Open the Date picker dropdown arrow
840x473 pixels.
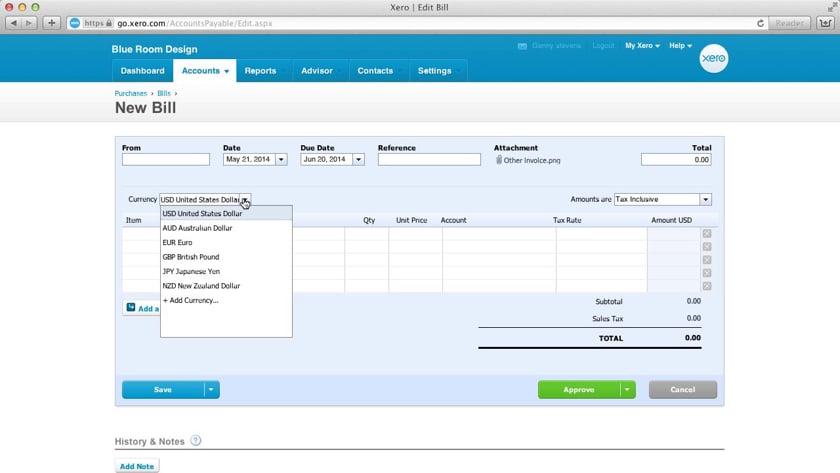pos(281,160)
